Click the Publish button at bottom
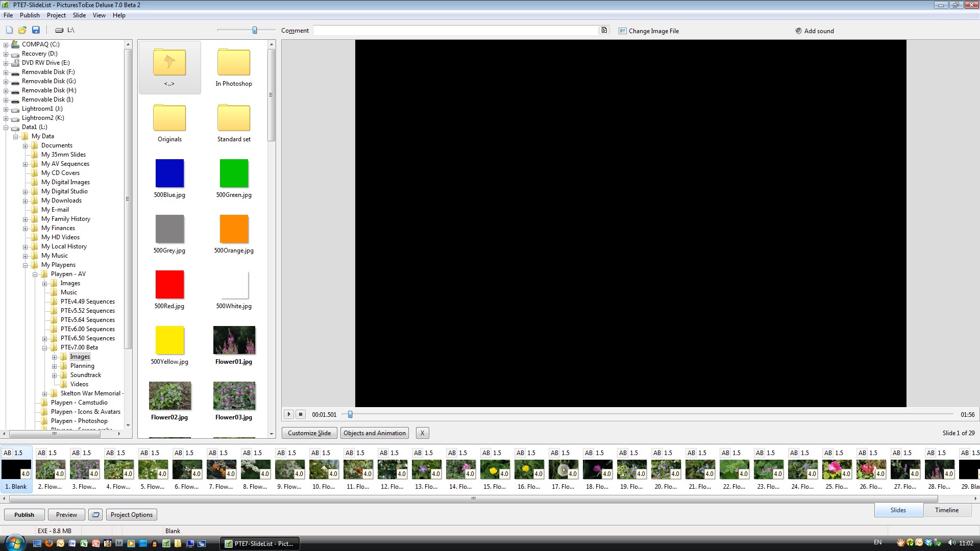Screen dimensions: 980x551 coord(24,515)
